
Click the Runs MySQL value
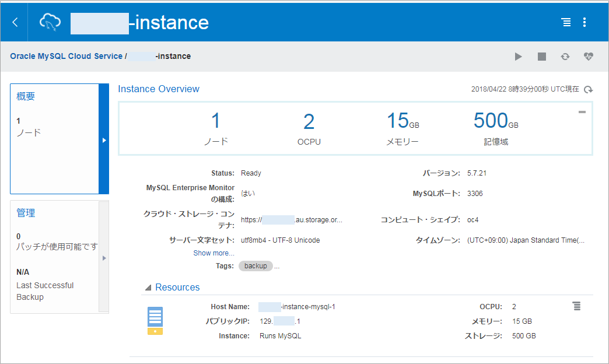(x=280, y=335)
